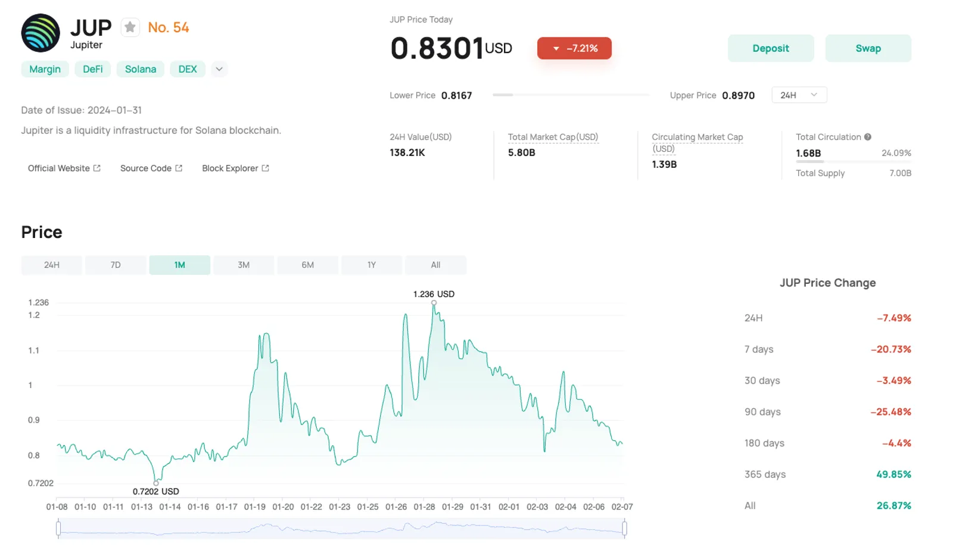This screenshot has width=953, height=560.
Task: Click the JUP Jupiter coin logo
Action: point(41,33)
